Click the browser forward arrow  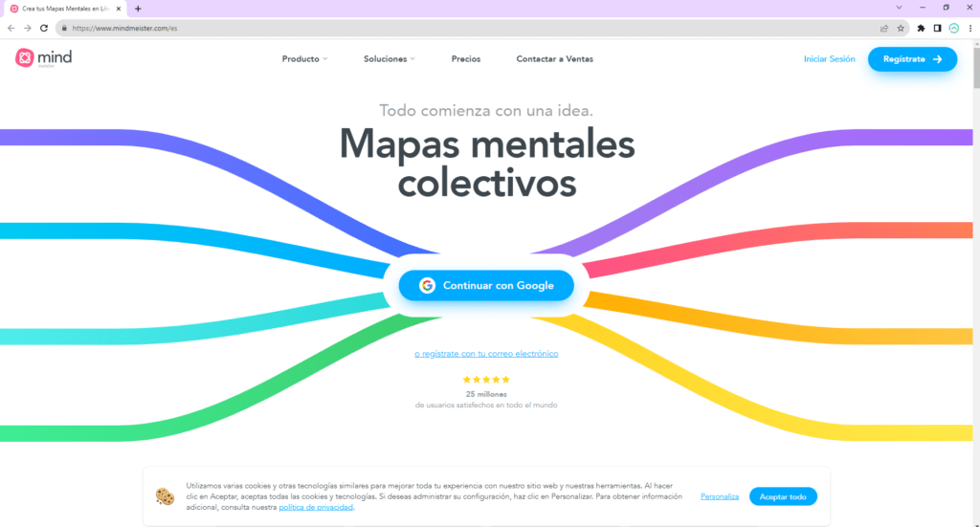click(28, 28)
